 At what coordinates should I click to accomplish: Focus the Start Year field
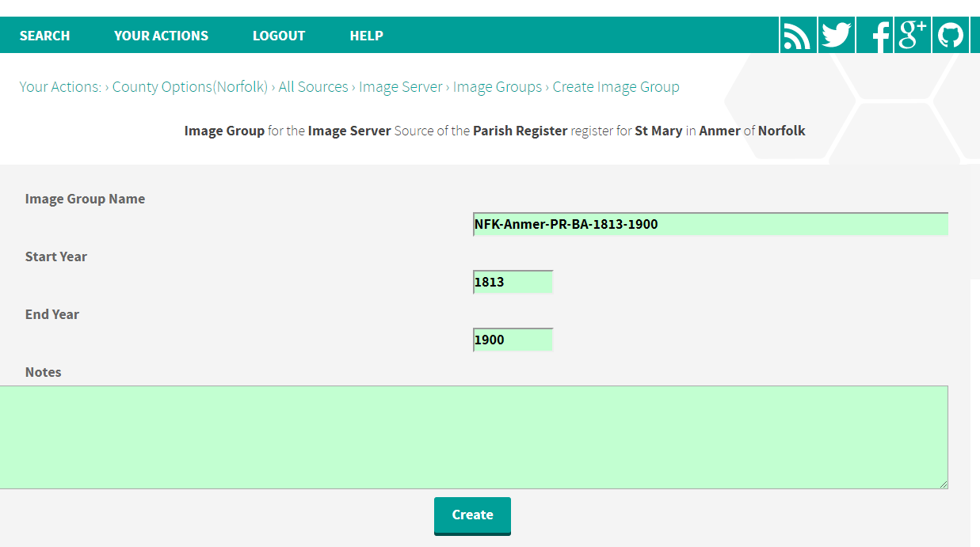click(513, 282)
